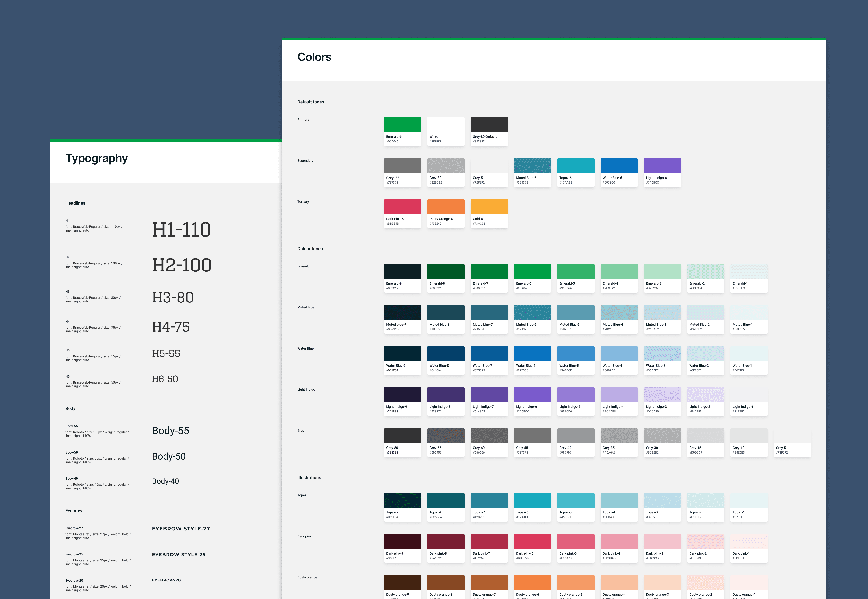
Task: Click the Dusty orange-8 swatch
Action: (446, 583)
